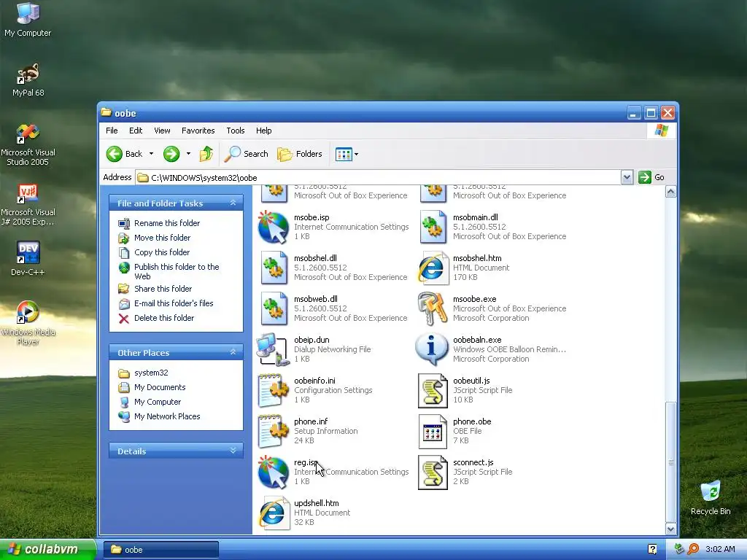Select the msobshel.dll file icon
747x560 pixels.
(x=274, y=268)
